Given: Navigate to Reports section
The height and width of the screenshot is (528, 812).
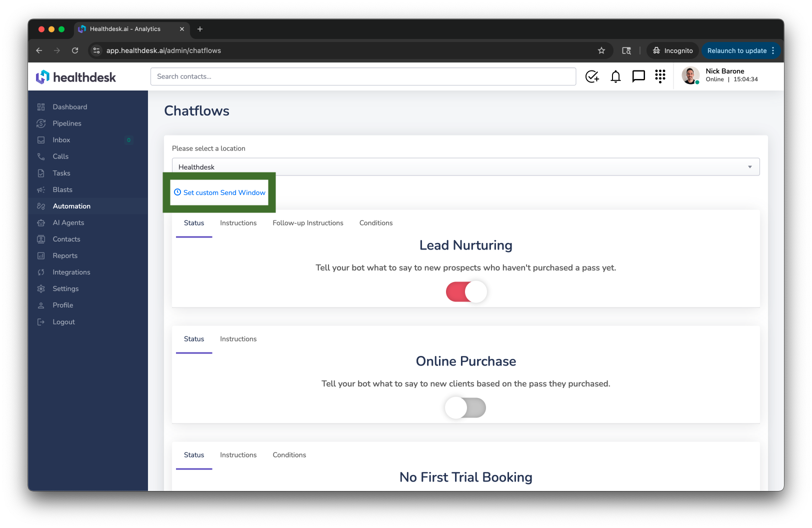Looking at the screenshot, I should click(65, 255).
